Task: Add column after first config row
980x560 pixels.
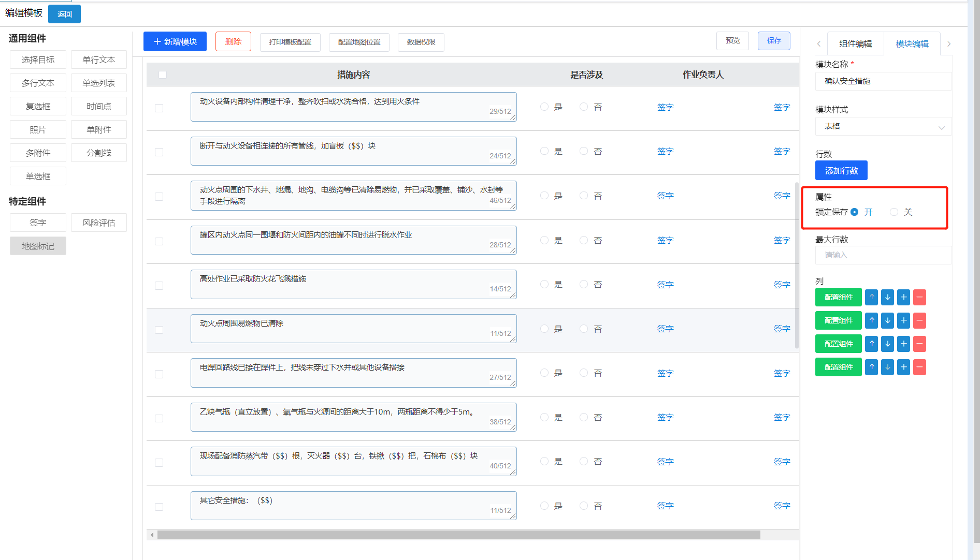Action: pos(904,297)
